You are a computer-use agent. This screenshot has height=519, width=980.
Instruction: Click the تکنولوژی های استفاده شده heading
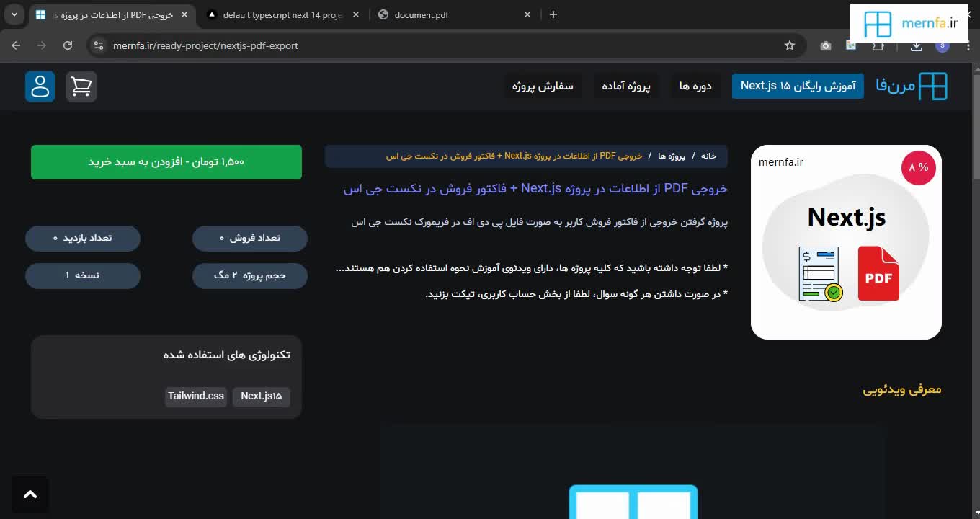227,355
